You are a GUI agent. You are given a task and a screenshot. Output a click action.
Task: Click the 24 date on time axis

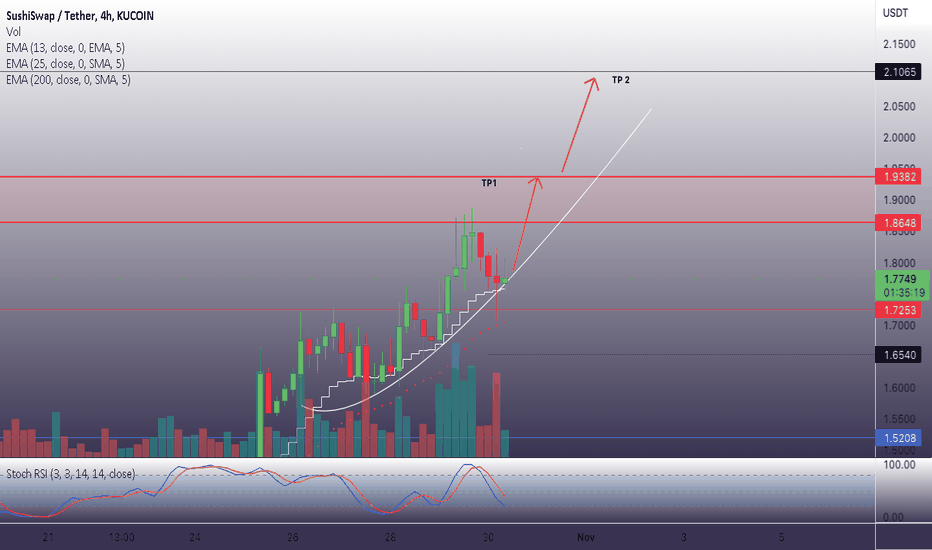pyautogui.click(x=195, y=538)
